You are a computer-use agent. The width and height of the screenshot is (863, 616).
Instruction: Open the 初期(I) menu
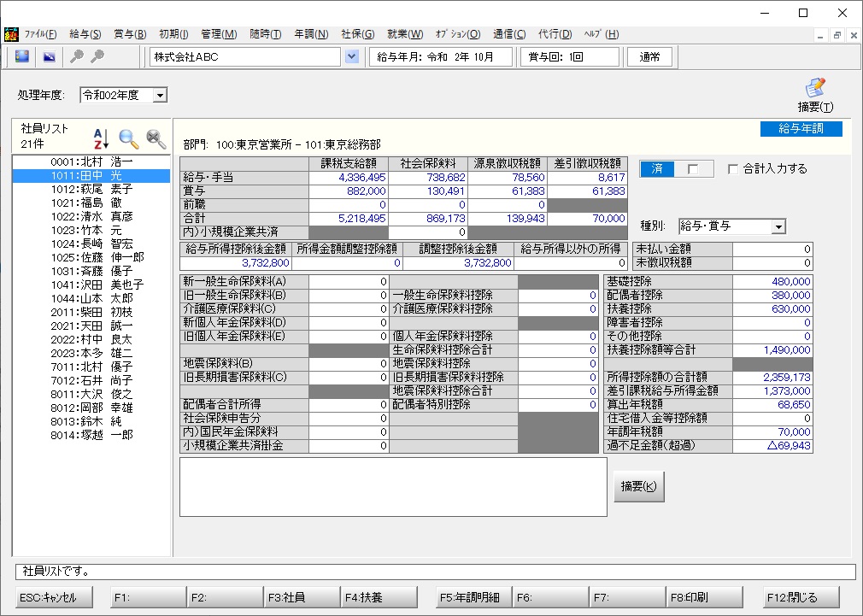(x=173, y=34)
